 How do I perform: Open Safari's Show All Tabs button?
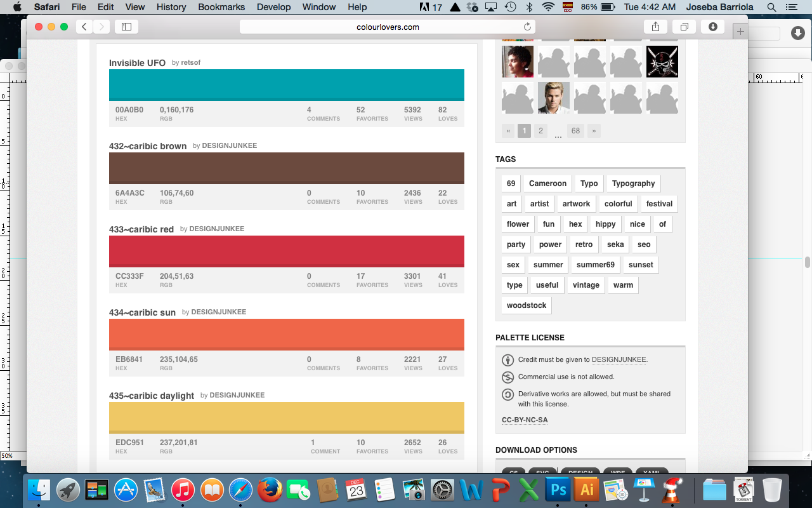click(684, 27)
